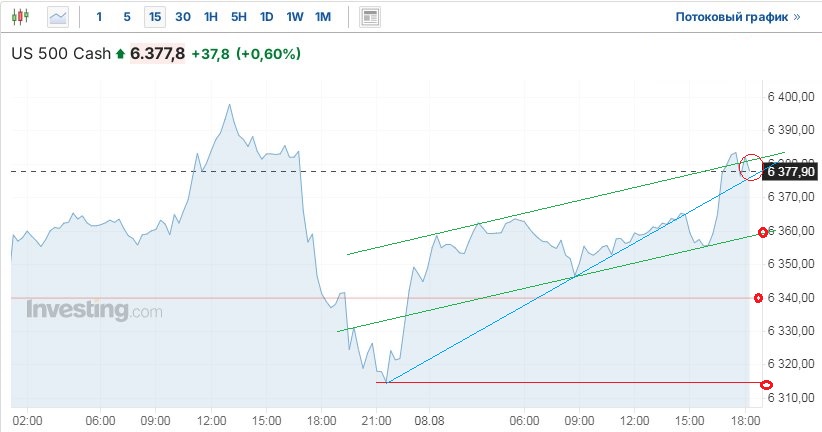This screenshot has height=432, width=822.
Task: Select the 1M monthly timeframe
Action: point(322,17)
